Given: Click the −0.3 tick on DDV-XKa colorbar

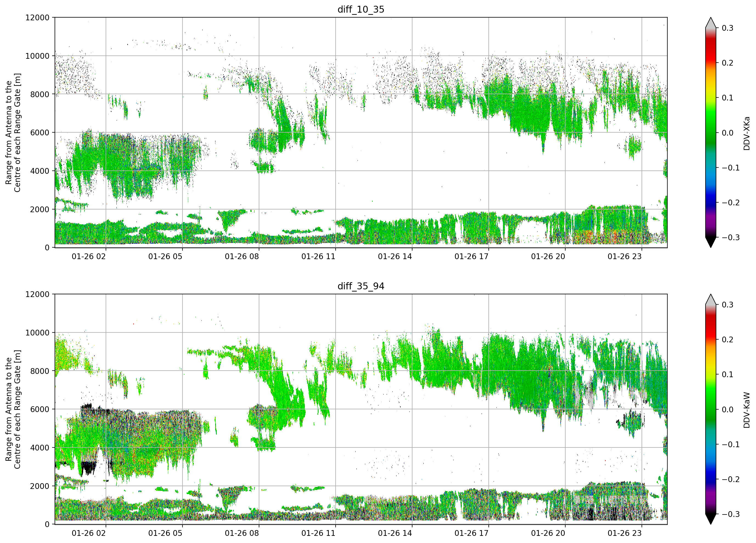Looking at the screenshot, I should [731, 237].
